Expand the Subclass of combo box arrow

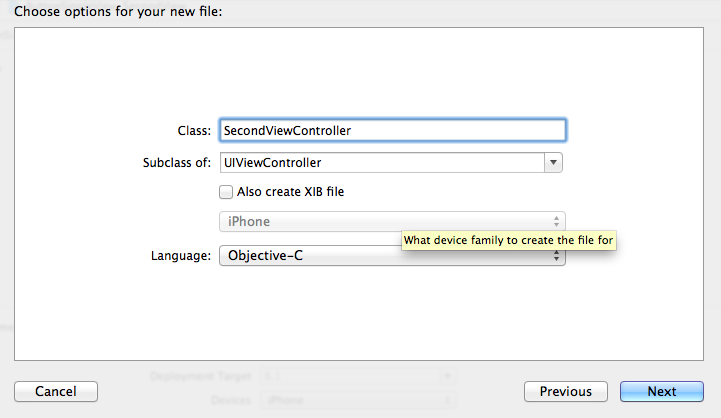(554, 162)
